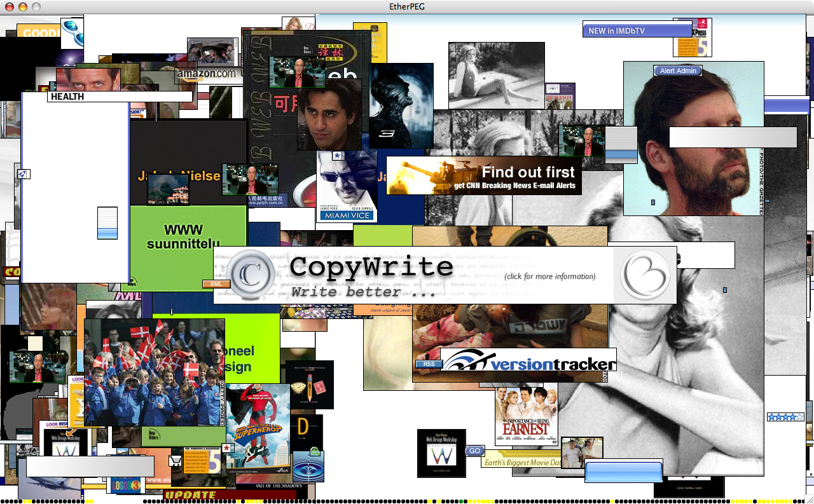
Task: Click the RSS badge
Action: (429, 364)
